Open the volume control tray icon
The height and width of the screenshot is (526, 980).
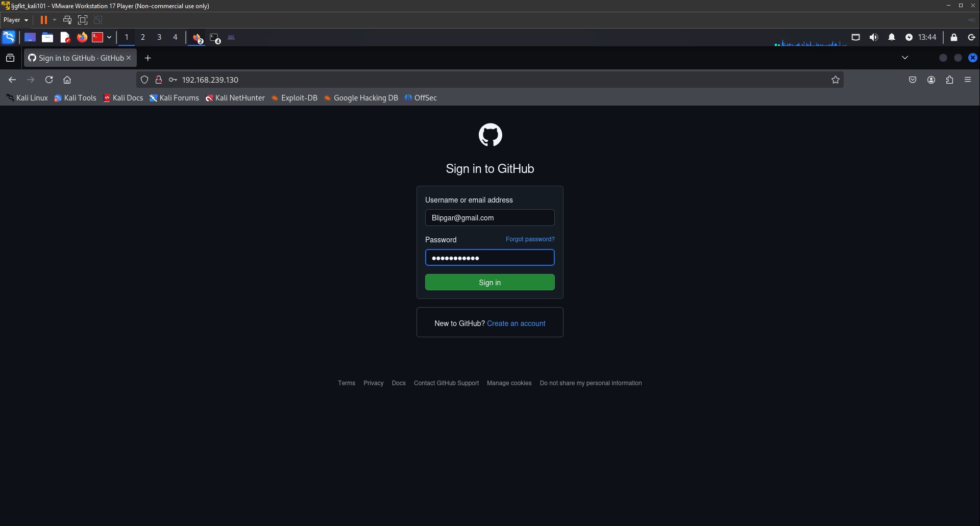point(874,37)
